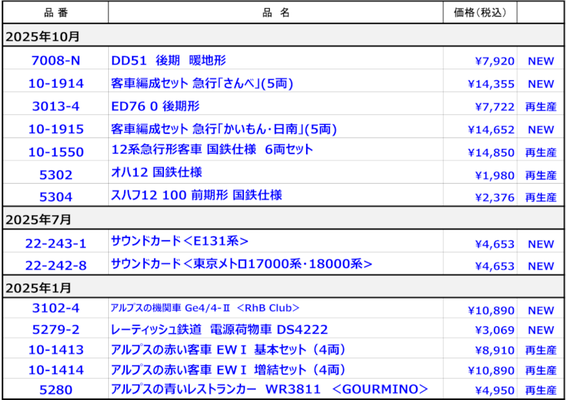Open product number 10-1915
Image resolution: width=567 pixels, height=400 pixels.
56,129
